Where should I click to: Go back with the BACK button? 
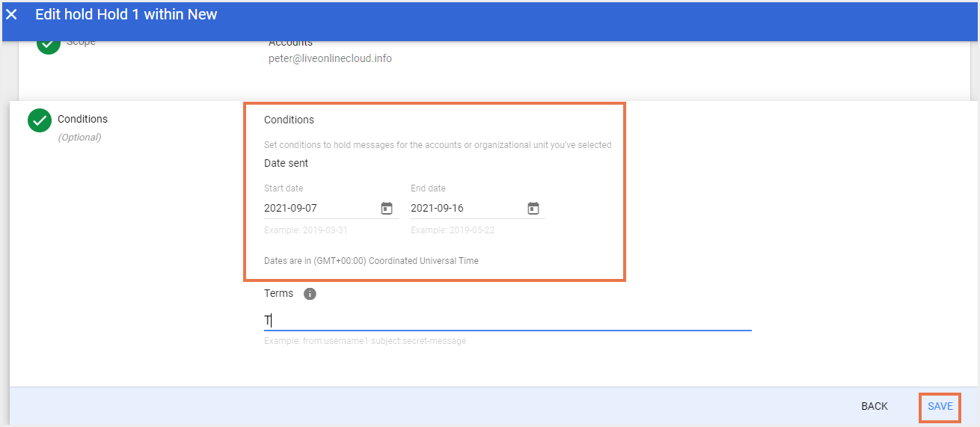tap(874, 406)
